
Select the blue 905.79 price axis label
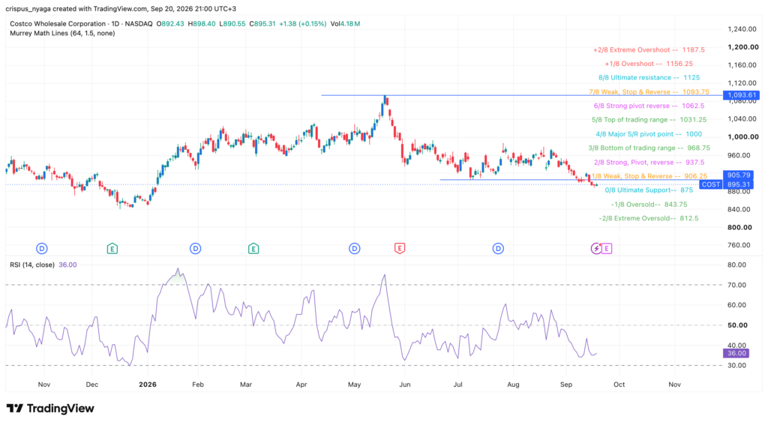pyautogui.click(x=739, y=175)
